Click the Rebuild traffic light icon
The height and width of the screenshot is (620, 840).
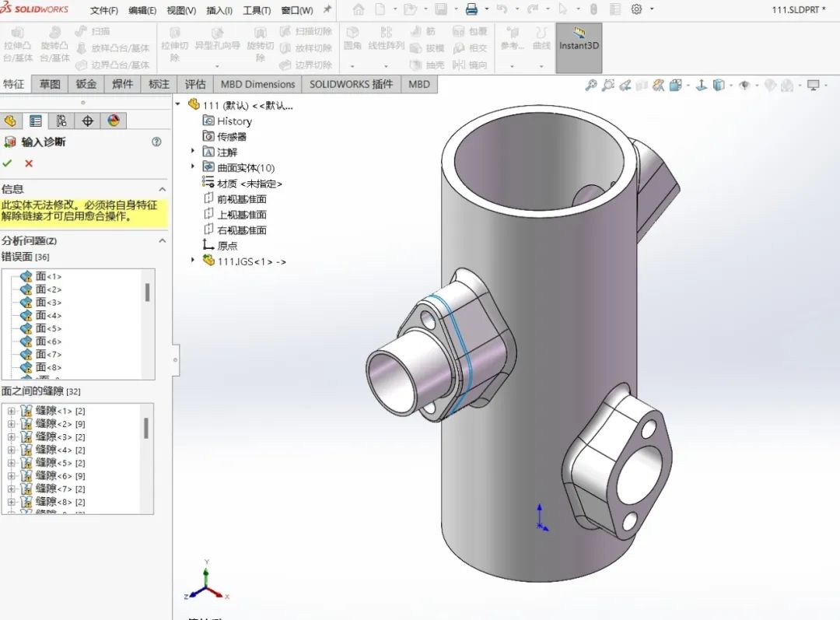point(593,9)
